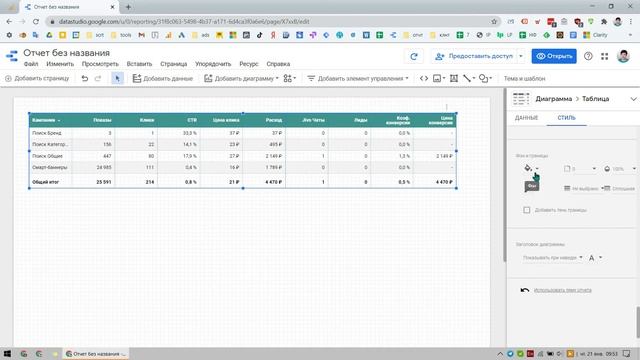Select the shape drawing tool

[x=485, y=78]
